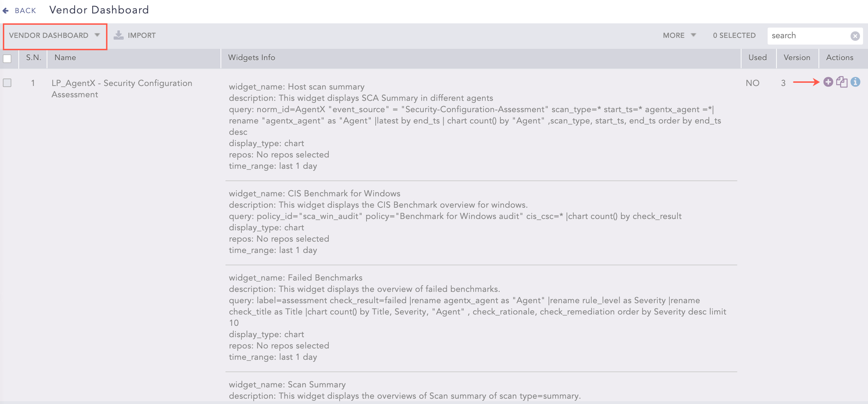Image resolution: width=868 pixels, height=404 pixels.
Task: Expand the MORE dropdown menu
Action: pos(674,35)
